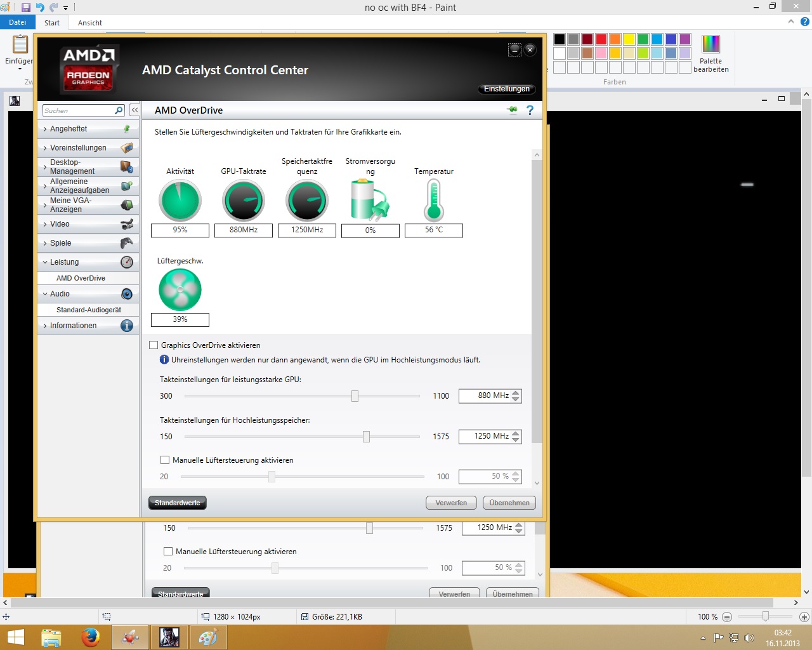The image size is (812, 650).
Task: Increase the 1250 MHz memory clock in front window
Action: (x=516, y=433)
